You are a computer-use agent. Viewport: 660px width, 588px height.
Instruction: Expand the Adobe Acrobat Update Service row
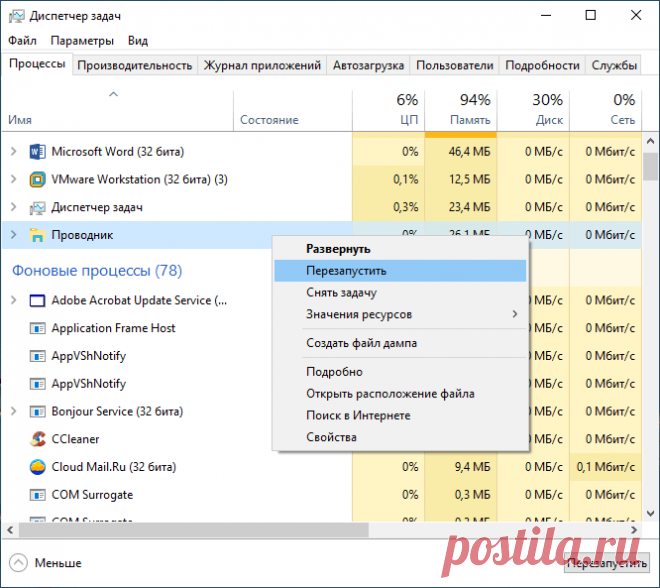13,301
